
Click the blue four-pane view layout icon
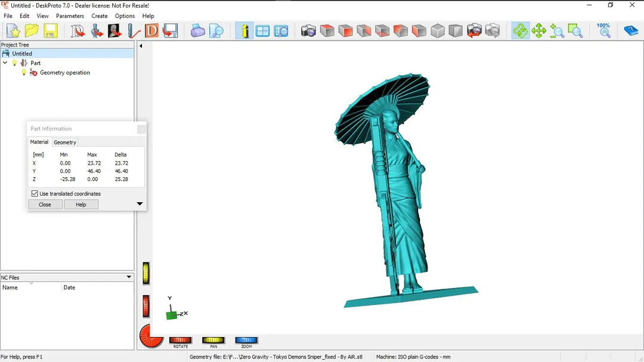262,31
